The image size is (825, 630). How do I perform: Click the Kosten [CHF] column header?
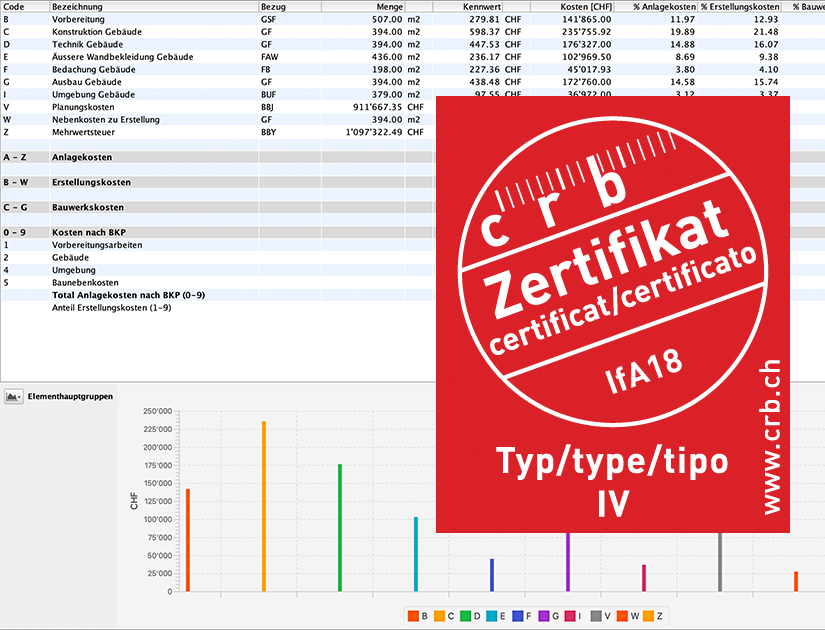572,7
